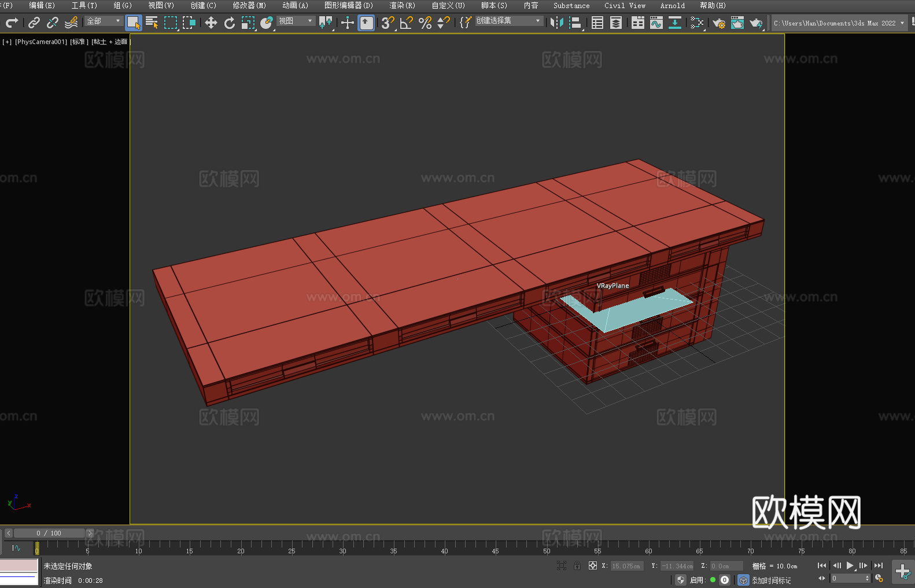
Task: Open the Arnold menu
Action: (x=672, y=5)
